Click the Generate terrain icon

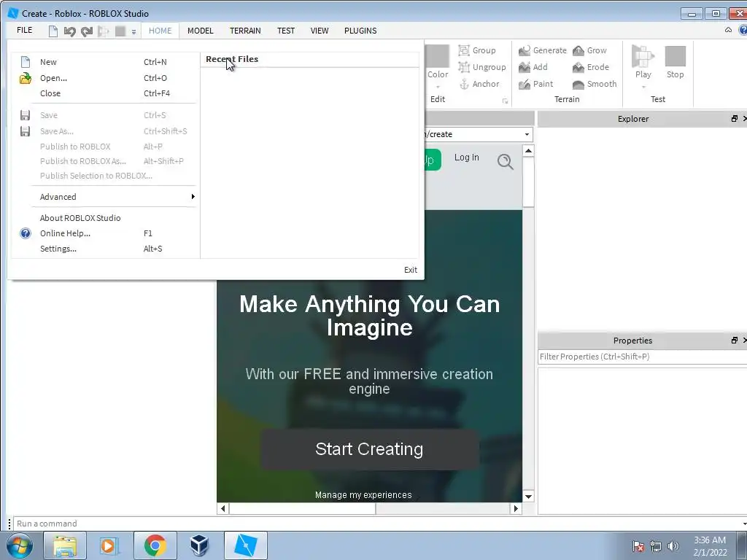point(525,50)
